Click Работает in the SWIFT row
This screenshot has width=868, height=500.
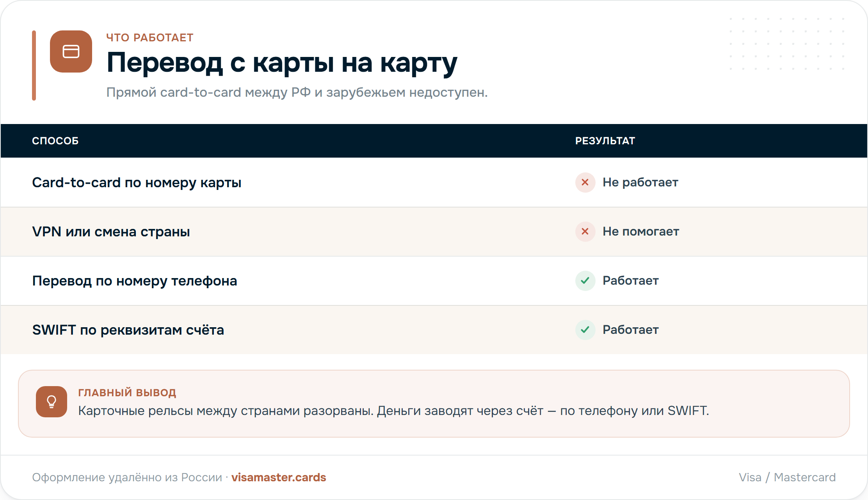pos(631,330)
